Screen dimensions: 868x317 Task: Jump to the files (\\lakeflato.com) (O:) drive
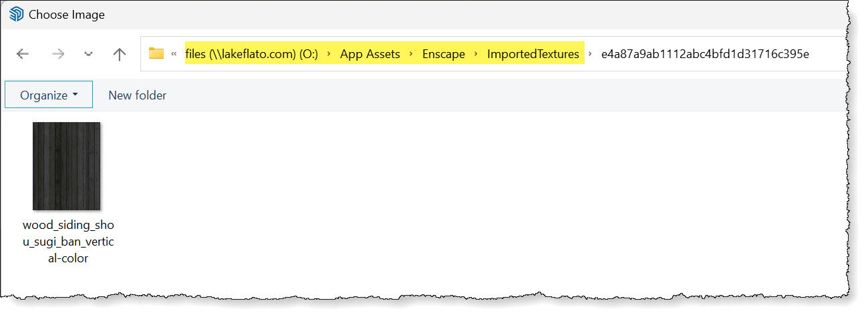251,54
